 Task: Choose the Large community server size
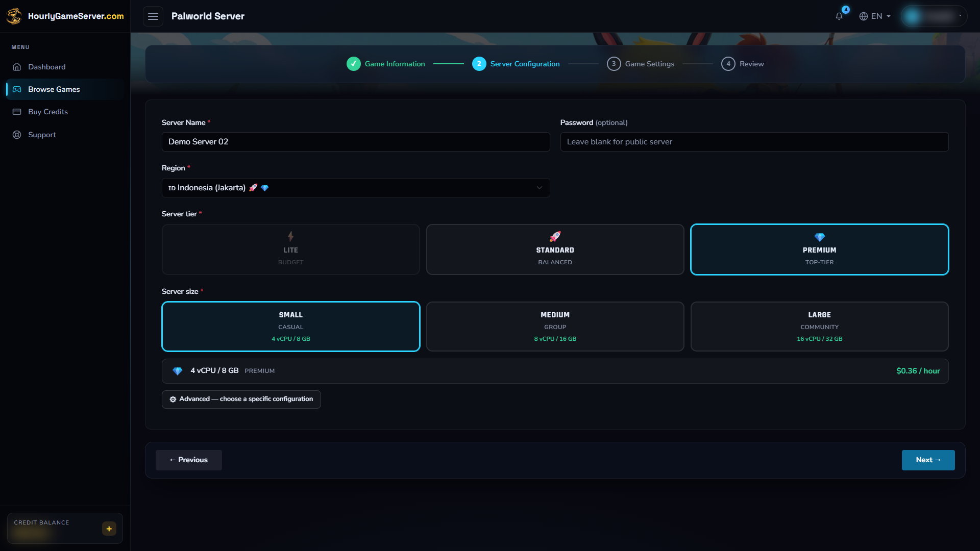coord(819,327)
